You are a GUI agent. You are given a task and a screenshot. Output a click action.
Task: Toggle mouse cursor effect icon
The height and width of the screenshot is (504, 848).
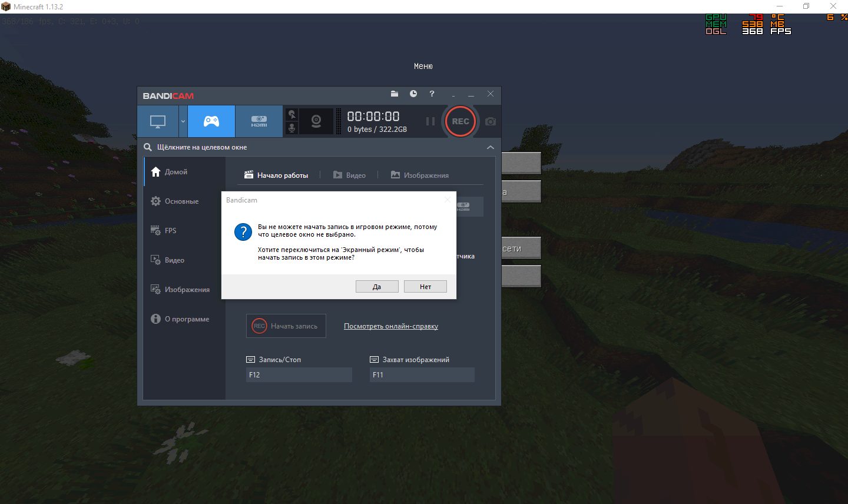pos(291,114)
